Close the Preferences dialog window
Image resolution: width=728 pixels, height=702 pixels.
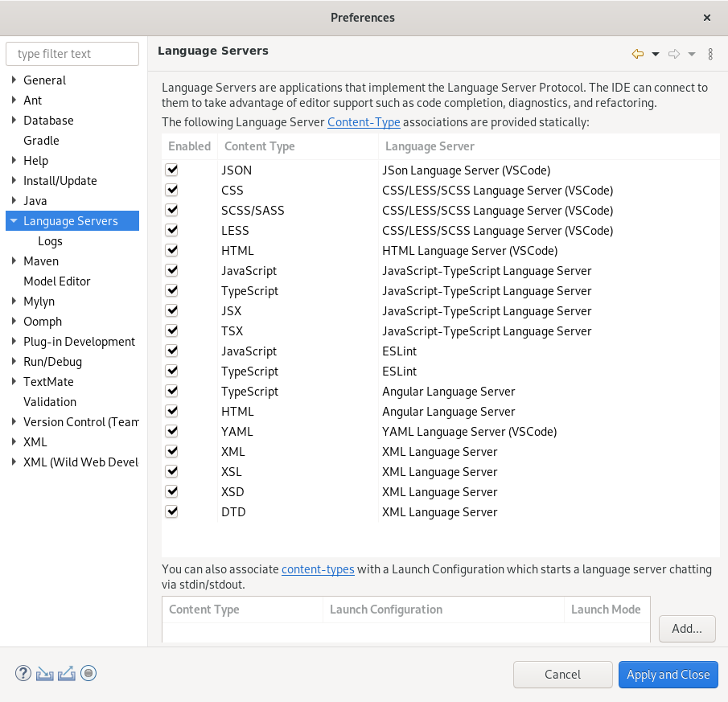pos(707,18)
